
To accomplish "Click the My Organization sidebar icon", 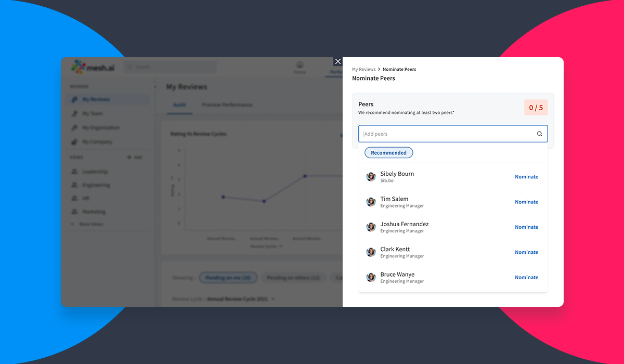I will 74,127.
